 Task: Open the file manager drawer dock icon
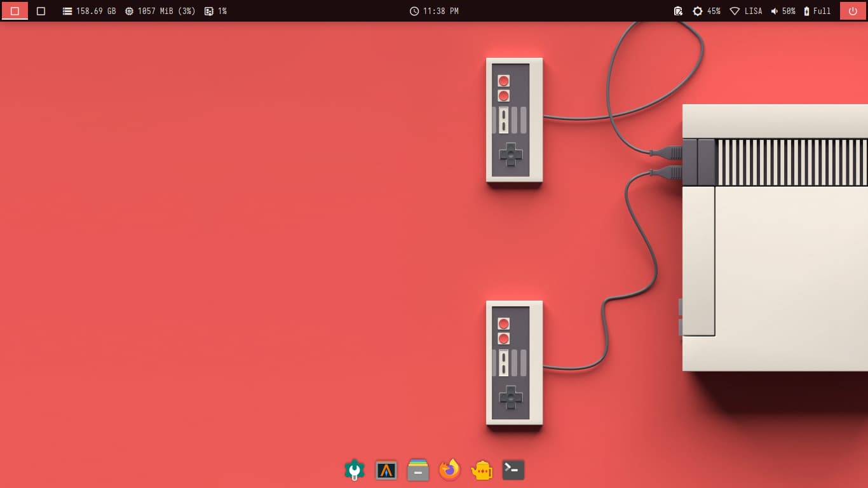pyautogui.click(x=418, y=470)
